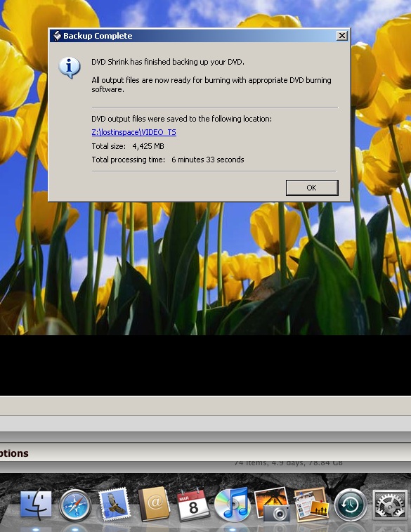Open Finder from the Dock

pos(36,505)
